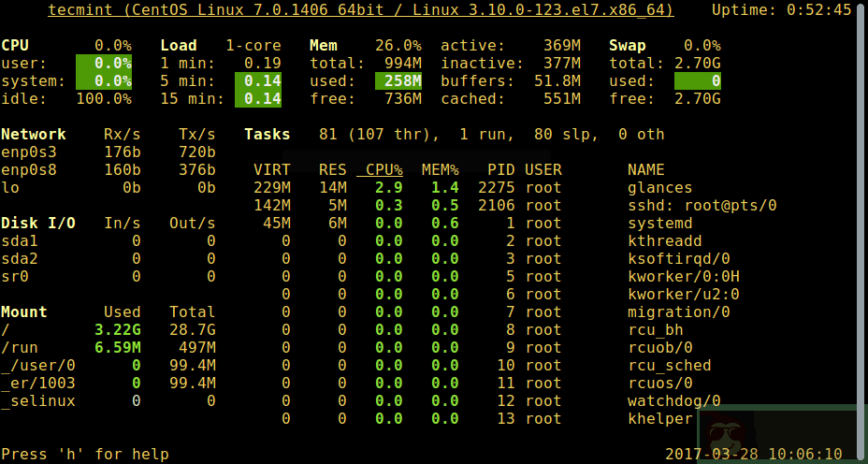The width and height of the screenshot is (868, 464).
Task: Click the Tasks section header
Action: coord(268,134)
